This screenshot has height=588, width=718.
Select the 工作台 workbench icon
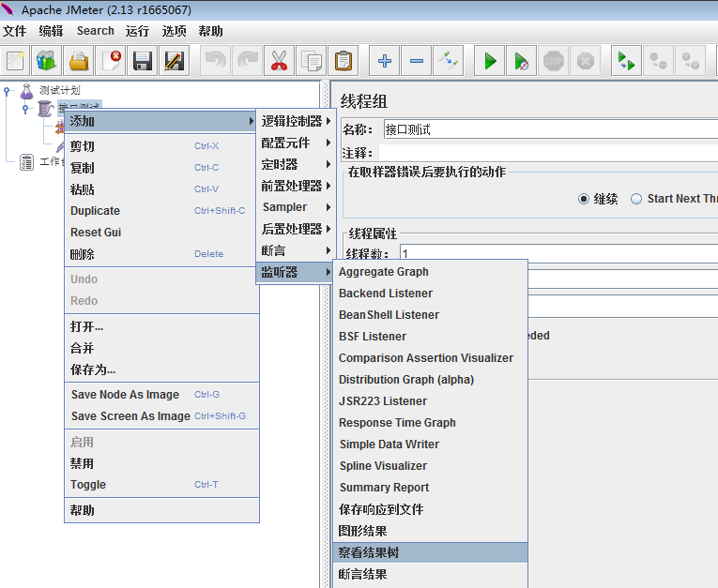point(26,161)
